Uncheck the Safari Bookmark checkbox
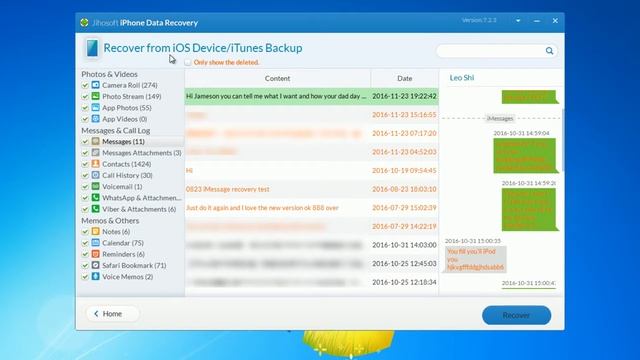This screenshot has height=360, width=640. point(85,265)
